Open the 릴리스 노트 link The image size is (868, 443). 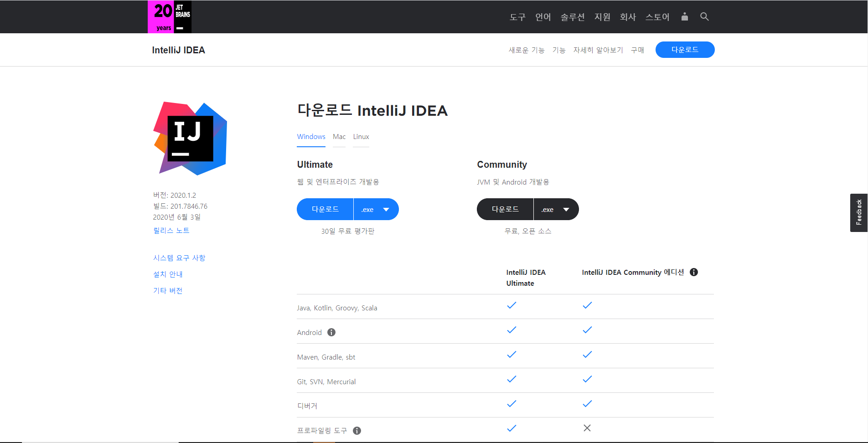point(171,231)
